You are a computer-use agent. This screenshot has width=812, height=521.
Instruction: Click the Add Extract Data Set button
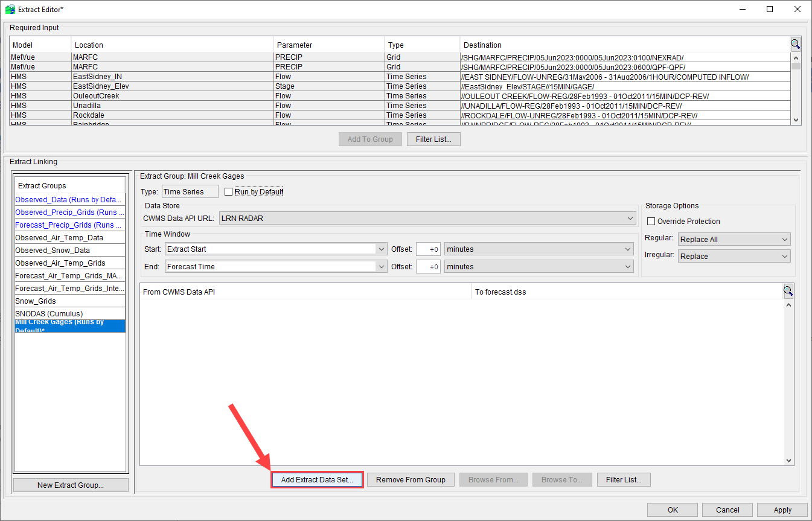tap(317, 479)
